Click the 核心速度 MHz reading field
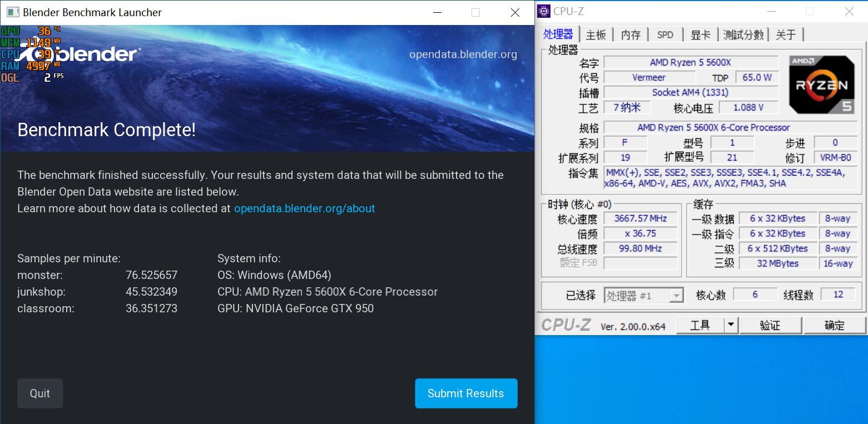Screen dimensions: 868x424 (x=640, y=218)
